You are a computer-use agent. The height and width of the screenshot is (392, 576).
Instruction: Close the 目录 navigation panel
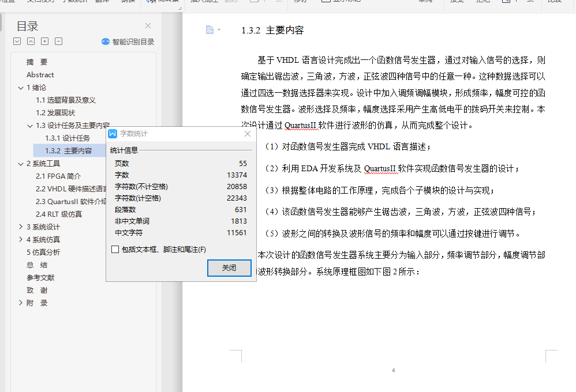[x=148, y=26]
